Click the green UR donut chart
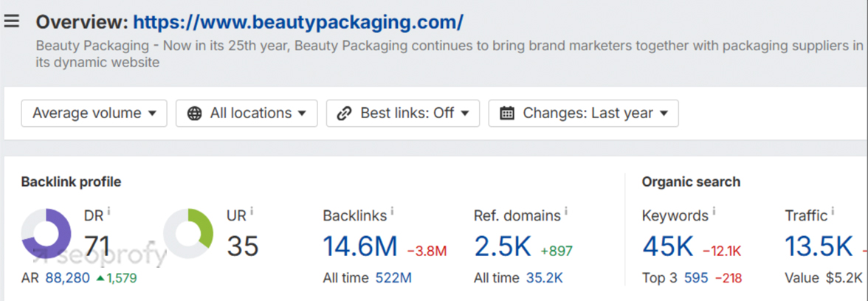Viewport: 868px width, 301px height. [x=188, y=233]
